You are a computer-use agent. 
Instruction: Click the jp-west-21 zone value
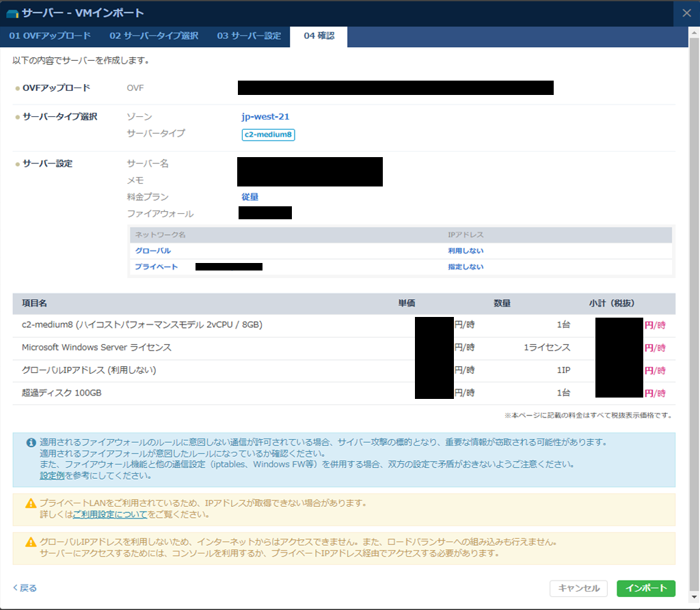pyautogui.click(x=265, y=117)
